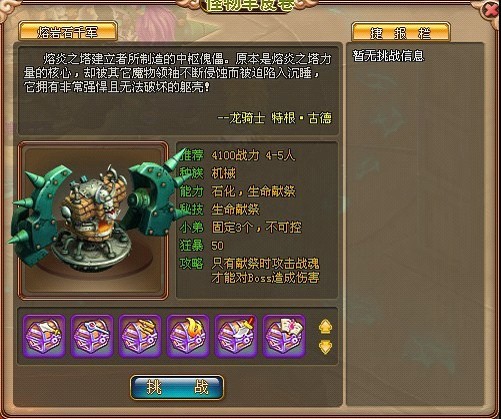
Task: Click the yellow up arrow beside rewards
Action: pos(325,327)
